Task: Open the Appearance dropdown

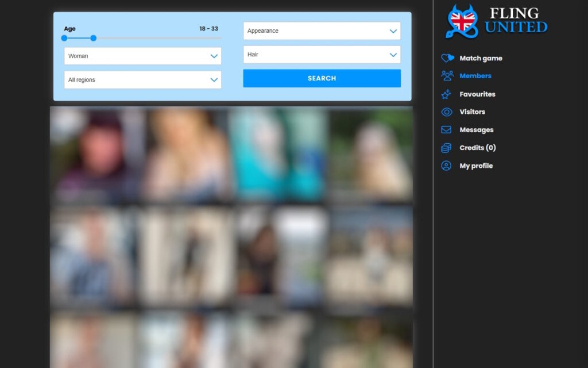Action: click(322, 31)
